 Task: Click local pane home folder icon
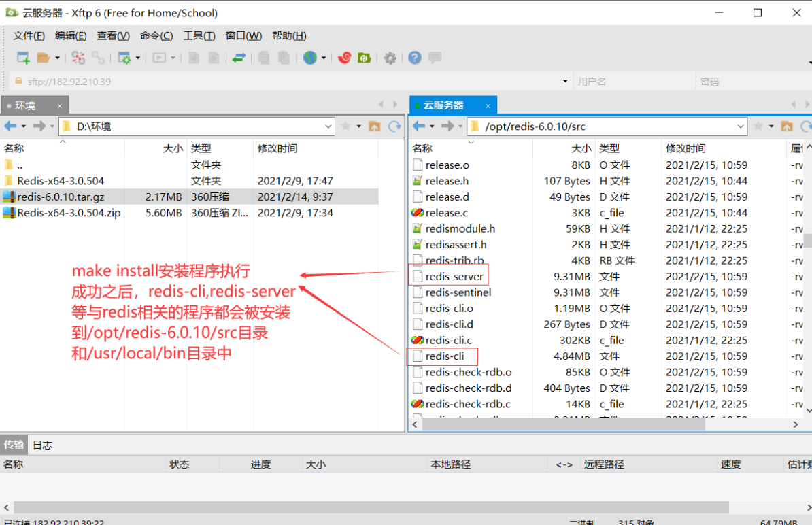pos(375,126)
